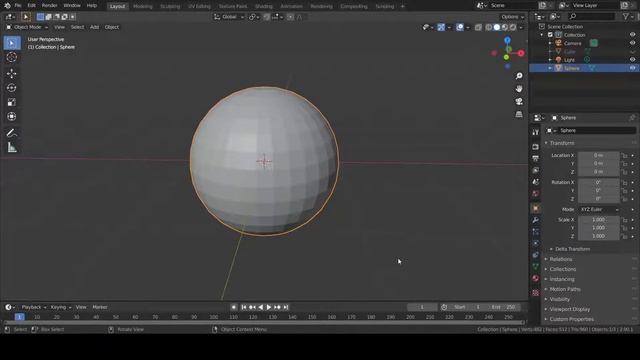Open the Render menu

(49, 6)
